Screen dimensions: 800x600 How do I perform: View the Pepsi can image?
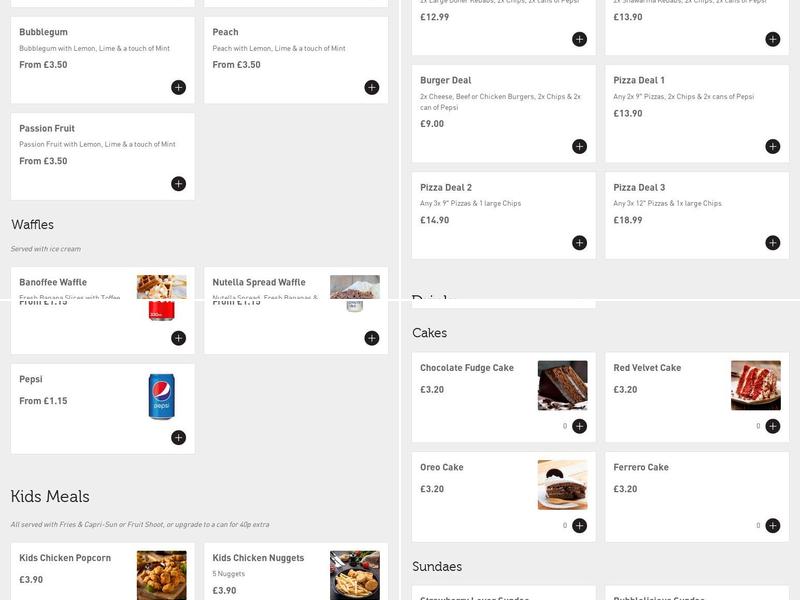coord(161,396)
